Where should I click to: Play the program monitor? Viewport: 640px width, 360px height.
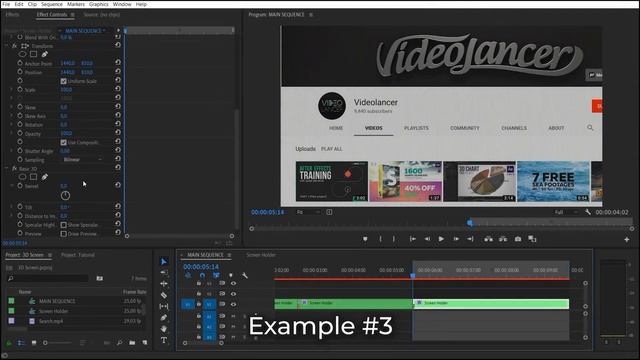tap(441, 239)
